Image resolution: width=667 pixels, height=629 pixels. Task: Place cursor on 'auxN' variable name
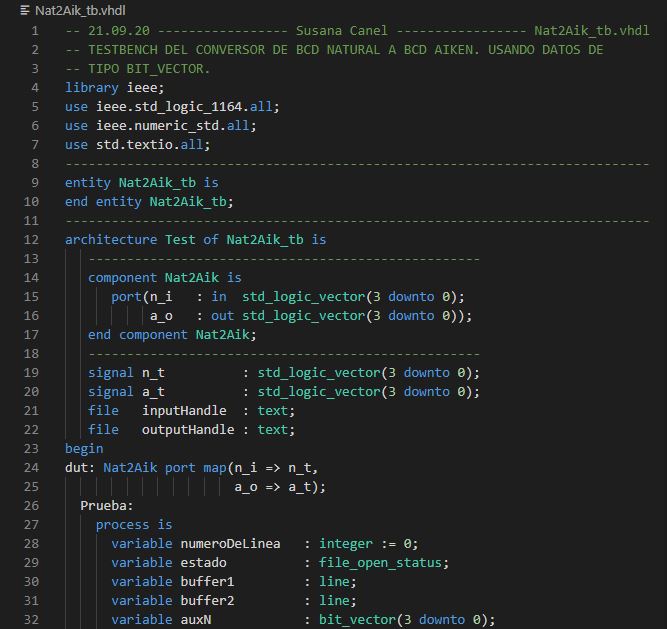pos(195,619)
